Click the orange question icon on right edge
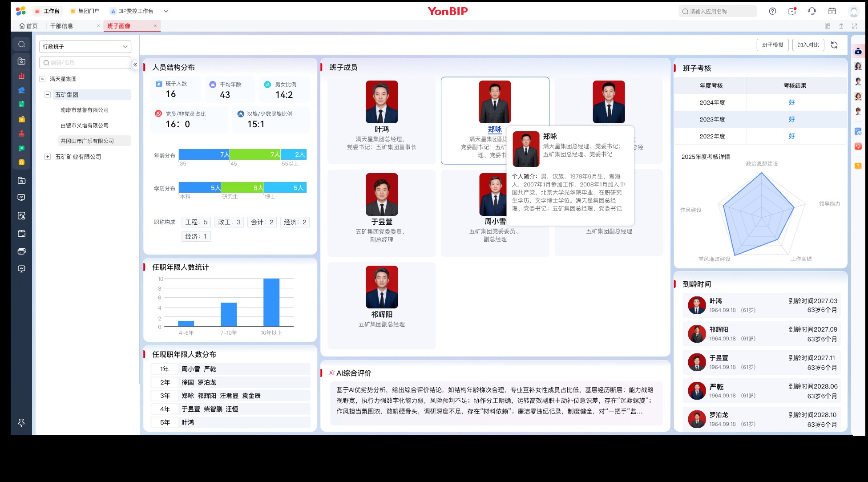The image size is (868, 482). tap(858, 166)
